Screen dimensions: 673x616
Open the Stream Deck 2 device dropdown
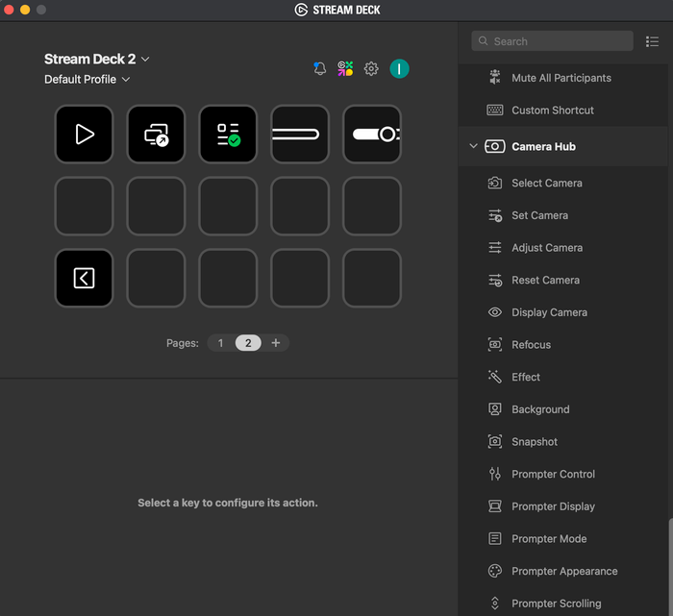(x=96, y=59)
